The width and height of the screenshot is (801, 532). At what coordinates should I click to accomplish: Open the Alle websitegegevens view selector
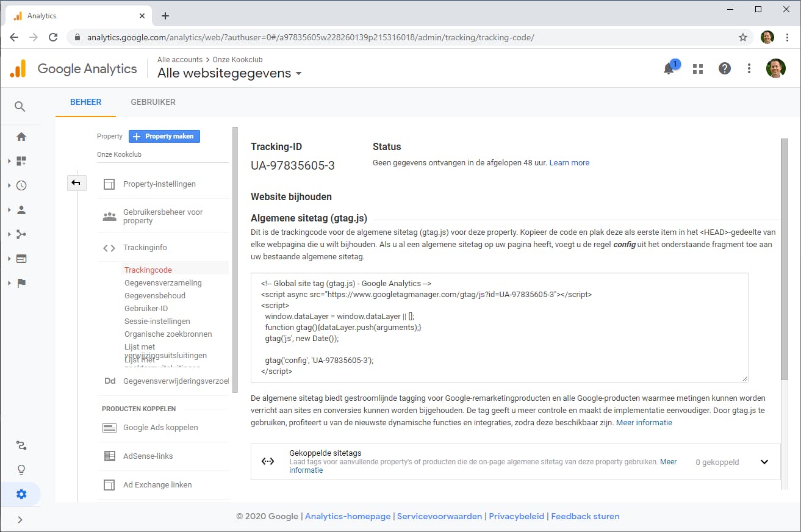tap(229, 73)
